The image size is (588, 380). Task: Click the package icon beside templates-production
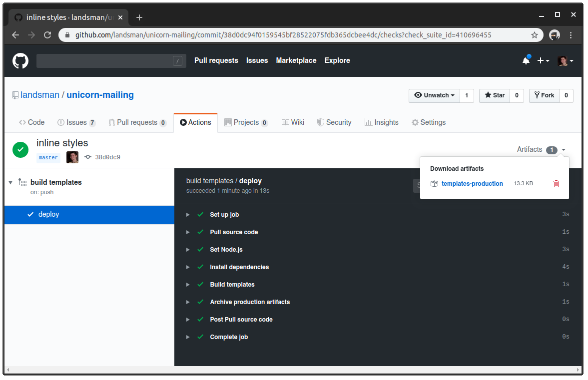[434, 184]
